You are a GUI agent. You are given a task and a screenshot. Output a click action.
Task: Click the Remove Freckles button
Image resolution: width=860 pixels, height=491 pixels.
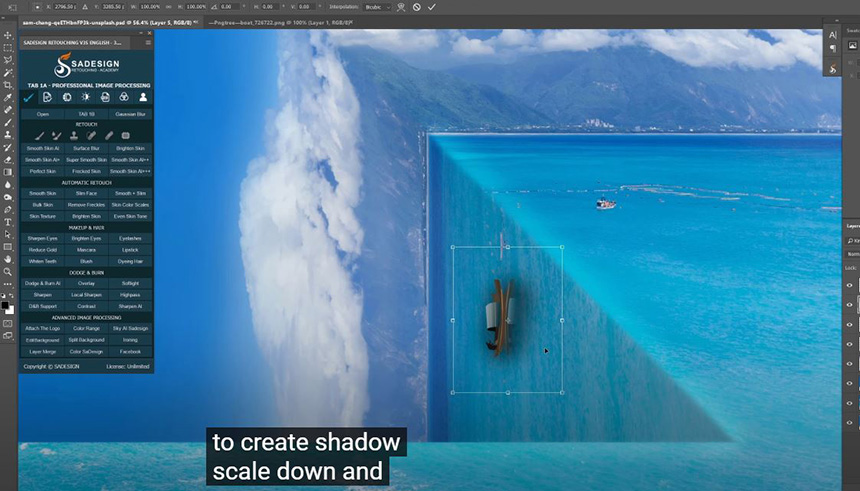[x=86, y=204]
